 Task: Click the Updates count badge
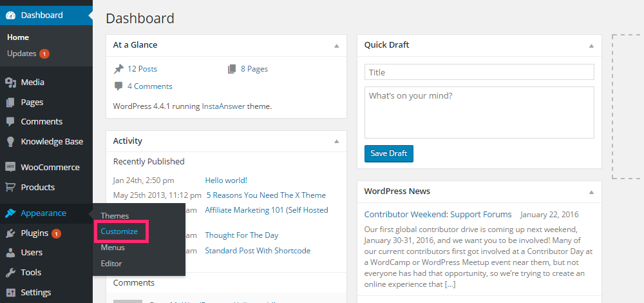coord(44,54)
